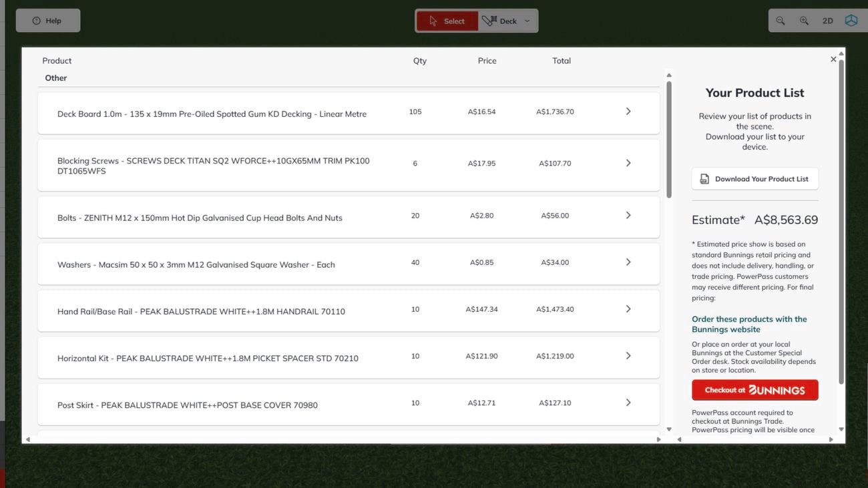Viewport: 868px width, 488px height.
Task: Expand the Post Skirt row chevron
Action: tap(628, 403)
